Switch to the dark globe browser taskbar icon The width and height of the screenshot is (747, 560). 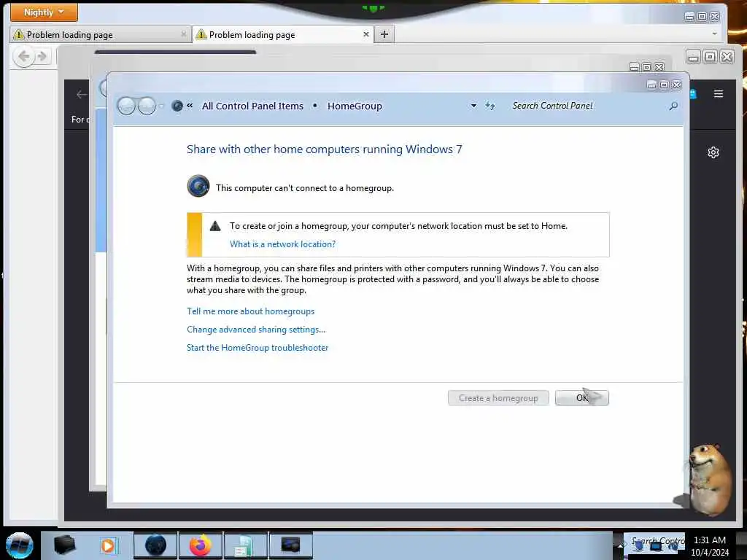155,545
